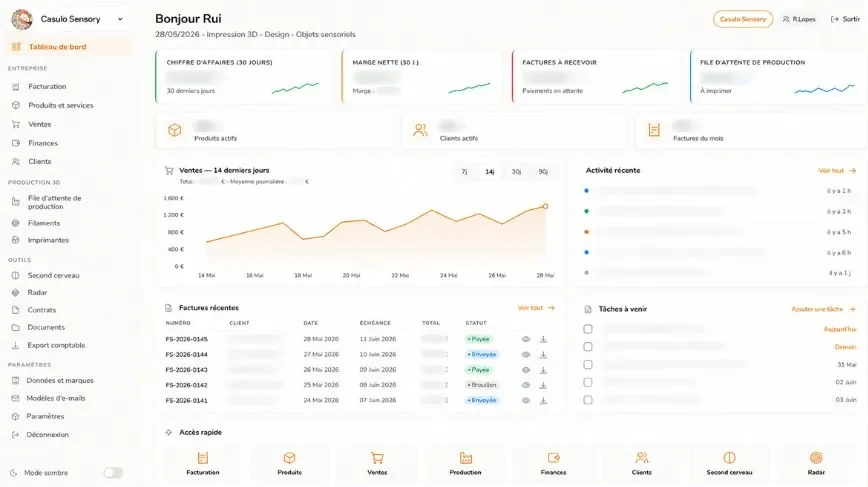Click Voir tout in Activité récente
Screen dimensions: 868x487
[836, 170]
